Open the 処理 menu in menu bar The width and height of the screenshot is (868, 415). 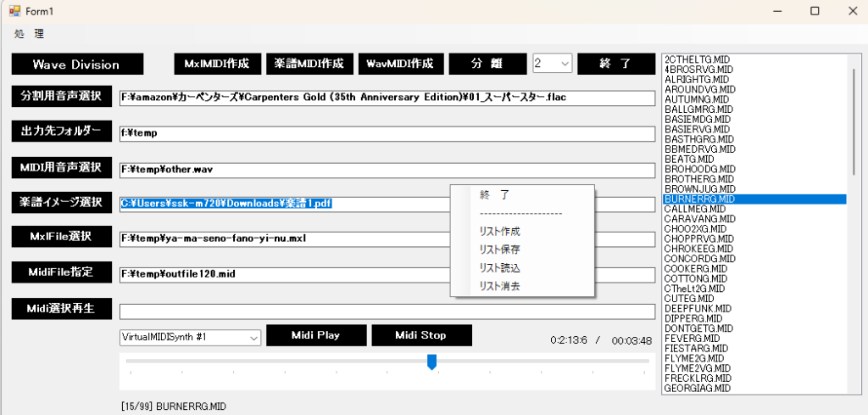tap(29, 34)
